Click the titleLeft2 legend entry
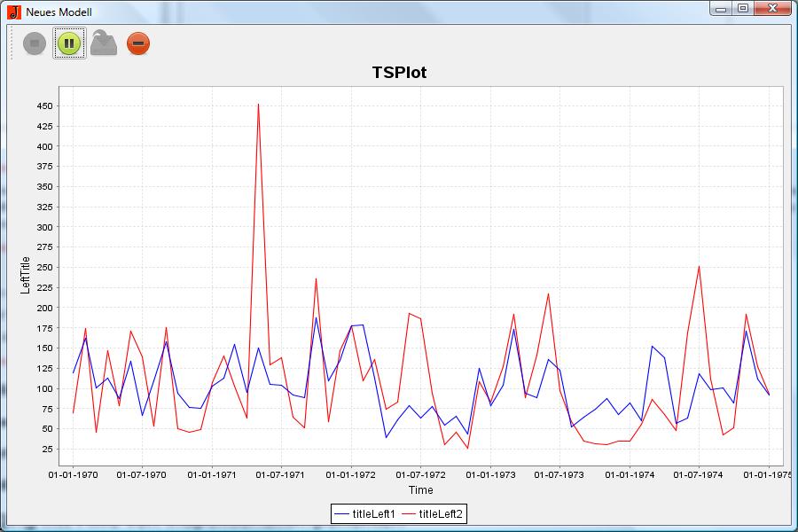Image resolution: width=798 pixels, height=532 pixels. (x=441, y=513)
